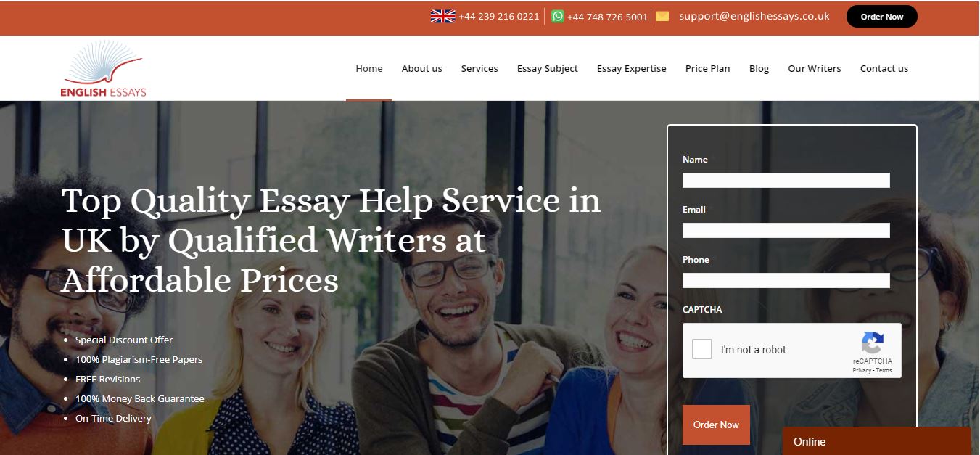Open the Services menu
The width and height of the screenshot is (980, 455).
point(479,68)
